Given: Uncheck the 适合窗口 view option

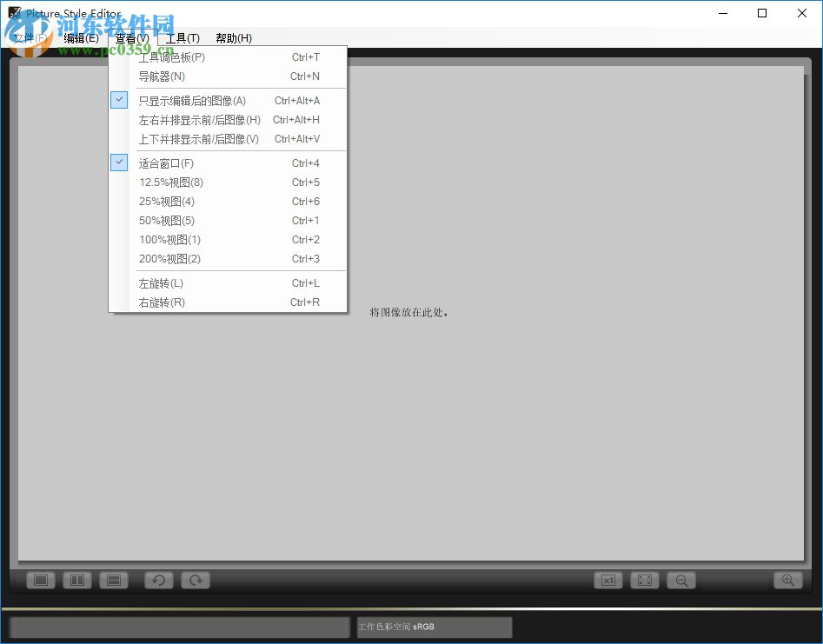Looking at the screenshot, I should 165,163.
